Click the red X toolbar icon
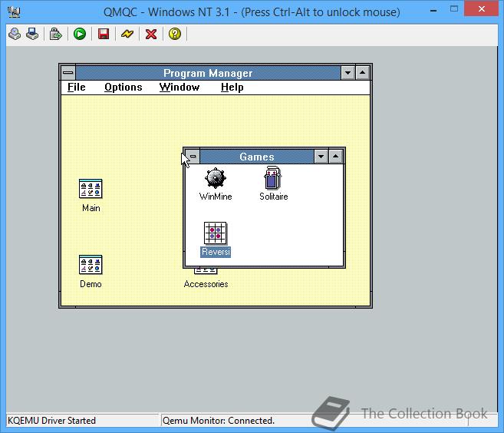The height and width of the screenshot is (433, 504). pyautogui.click(x=151, y=34)
